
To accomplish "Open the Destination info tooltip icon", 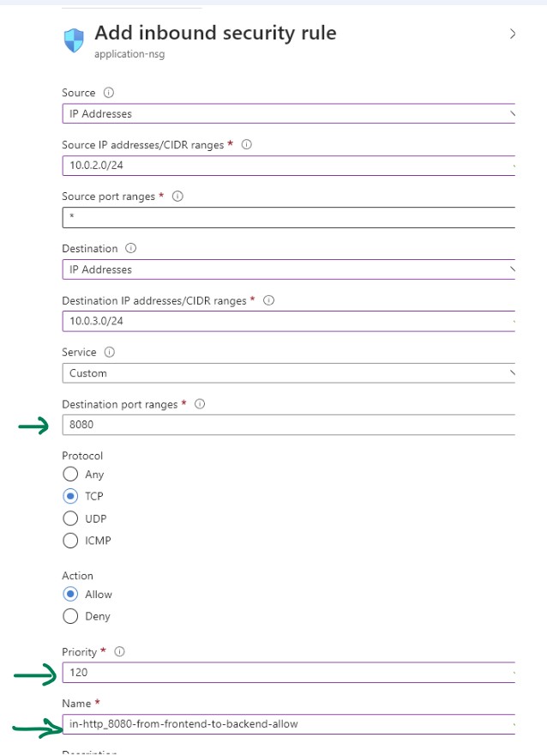I will [130, 248].
